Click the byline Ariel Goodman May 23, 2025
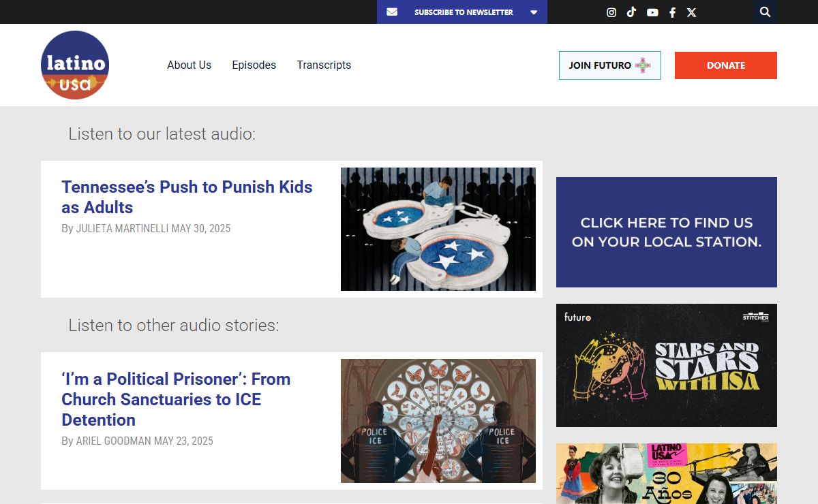This screenshot has height=504, width=818. tap(137, 441)
